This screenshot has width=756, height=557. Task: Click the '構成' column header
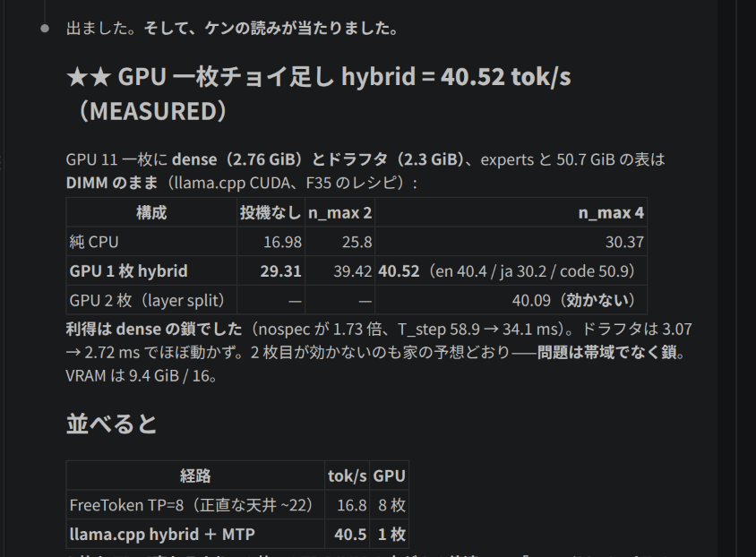[x=151, y=212]
